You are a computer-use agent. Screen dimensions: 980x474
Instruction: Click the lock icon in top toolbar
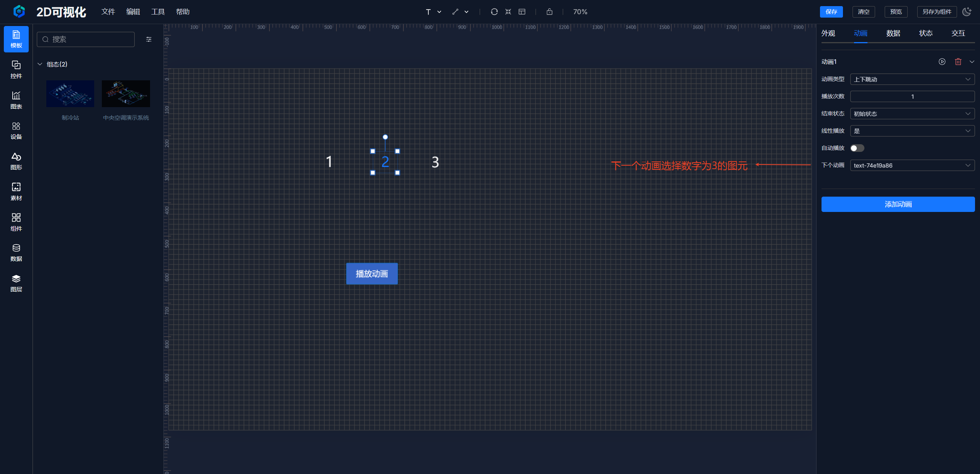[549, 12]
